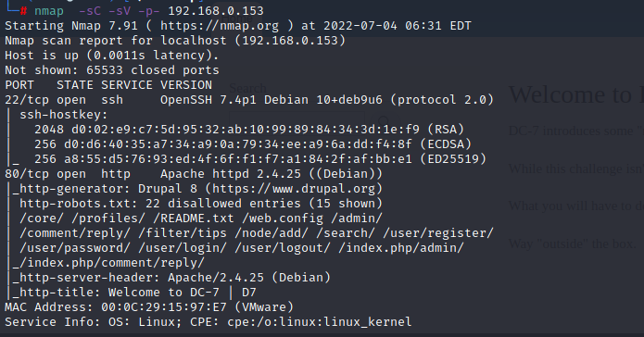This screenshot has height=337, width=644.
Task: Click the PORT STATE SERVICE VERSION header row
Action: pos(108,85)
